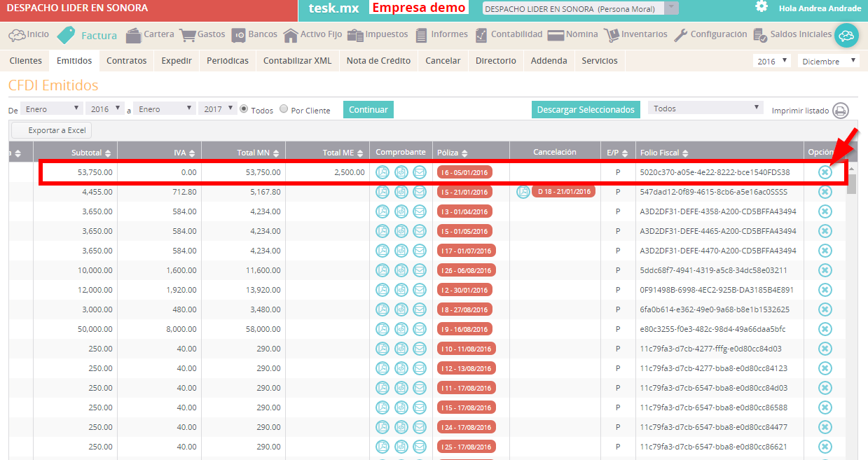Open PDF of invoice póliza I 6 - 05/01/2016
The image size is (868, 460).
pos(383,172)
